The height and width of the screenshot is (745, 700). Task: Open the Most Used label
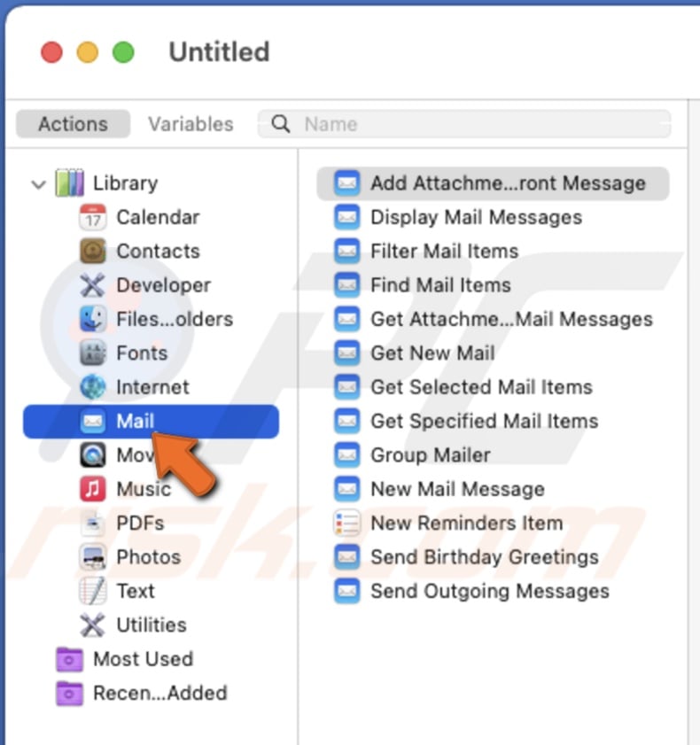point(143,659)
